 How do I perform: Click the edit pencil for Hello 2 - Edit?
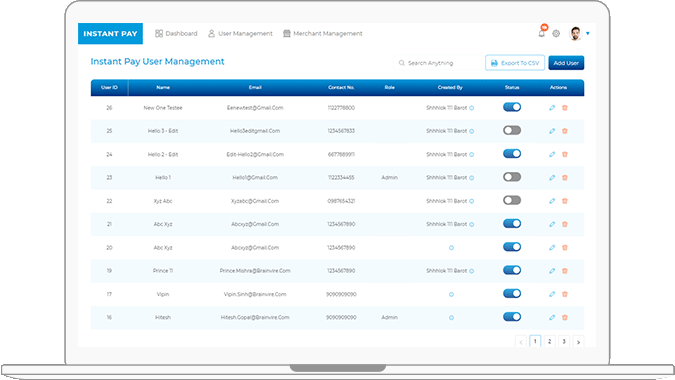coord(552,154)
